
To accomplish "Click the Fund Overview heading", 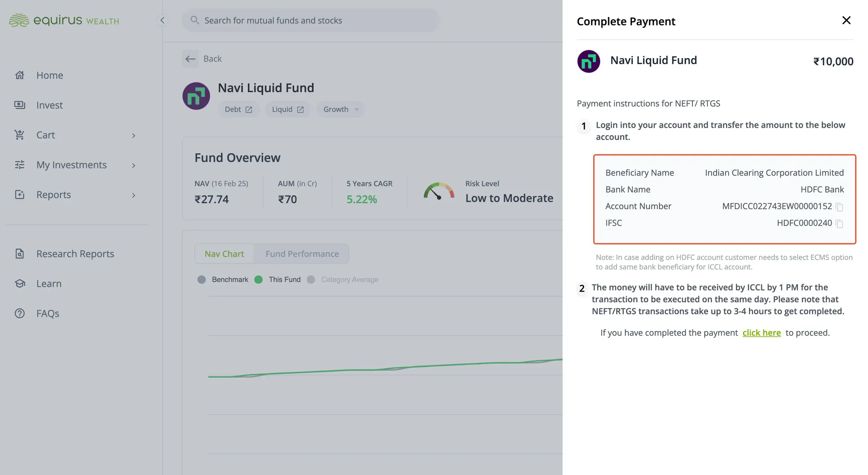I will [237, 158].
